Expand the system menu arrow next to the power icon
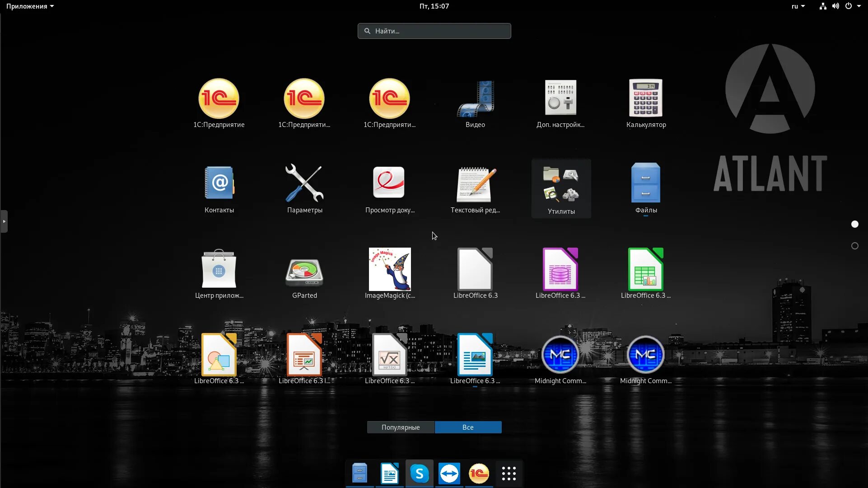 tap(859, 6)
